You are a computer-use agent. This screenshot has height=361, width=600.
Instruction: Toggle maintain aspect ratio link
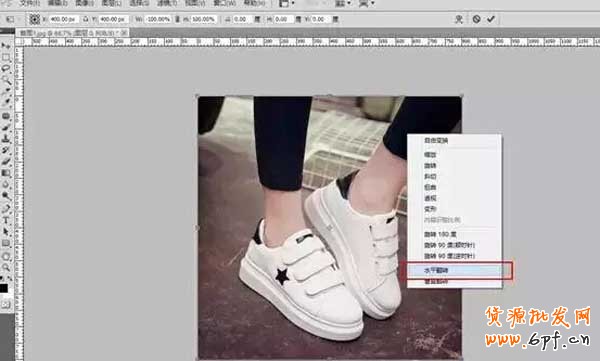(177, 19)
